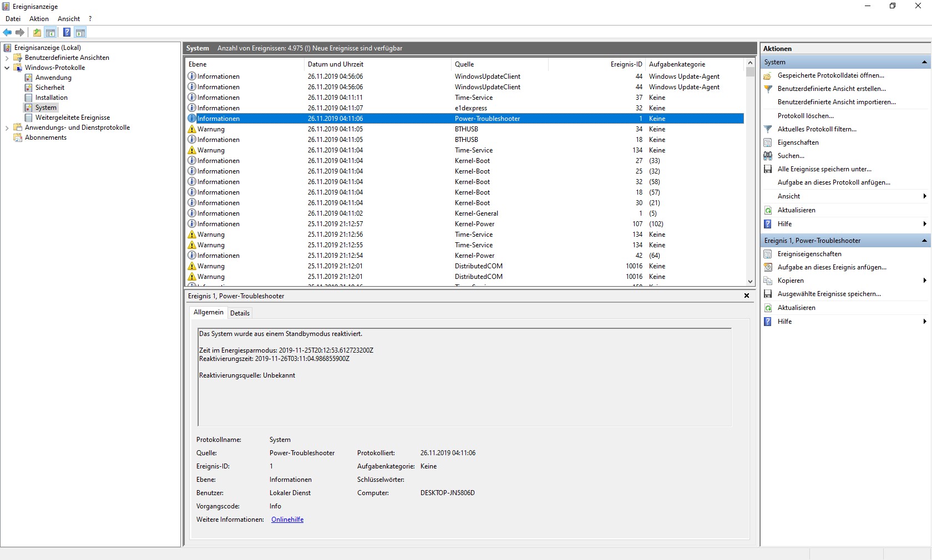
Task: Open the Aktion menu
Action: (x=39, y=19)
